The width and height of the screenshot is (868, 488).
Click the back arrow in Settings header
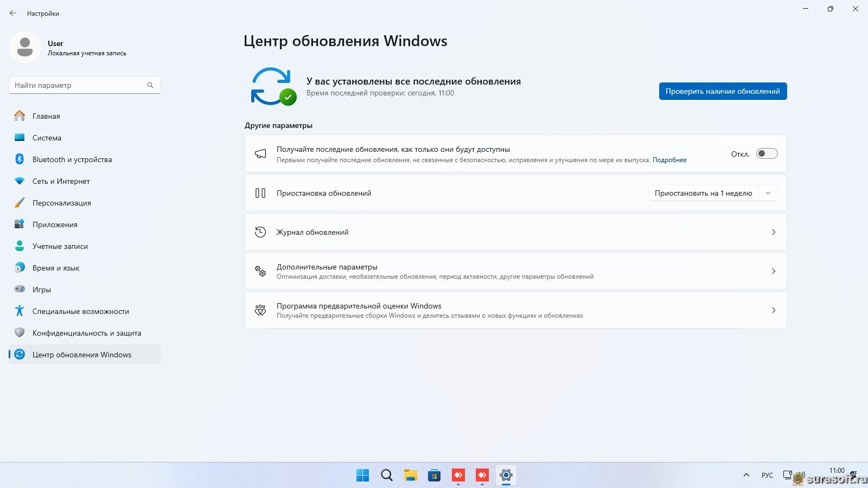pos(13,13)
